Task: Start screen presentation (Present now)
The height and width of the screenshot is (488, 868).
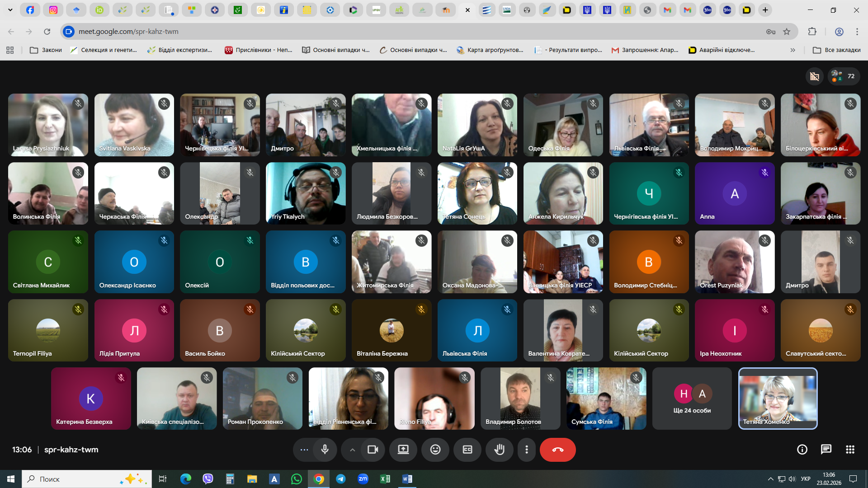Action: point(403,450)
